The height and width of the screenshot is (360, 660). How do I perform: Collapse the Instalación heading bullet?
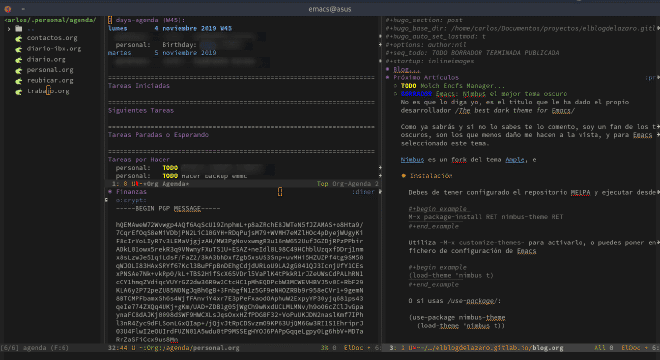point(403,176)
